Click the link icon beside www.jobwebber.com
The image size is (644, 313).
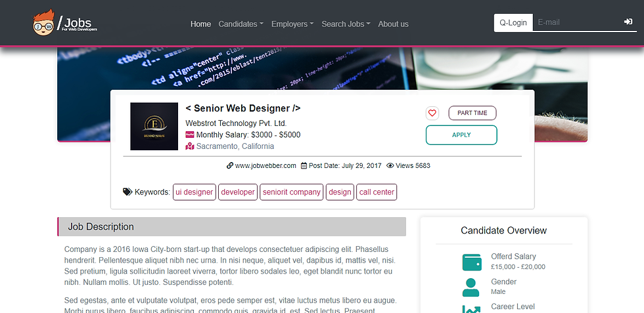pyautogui.click(x=230, y=166)
